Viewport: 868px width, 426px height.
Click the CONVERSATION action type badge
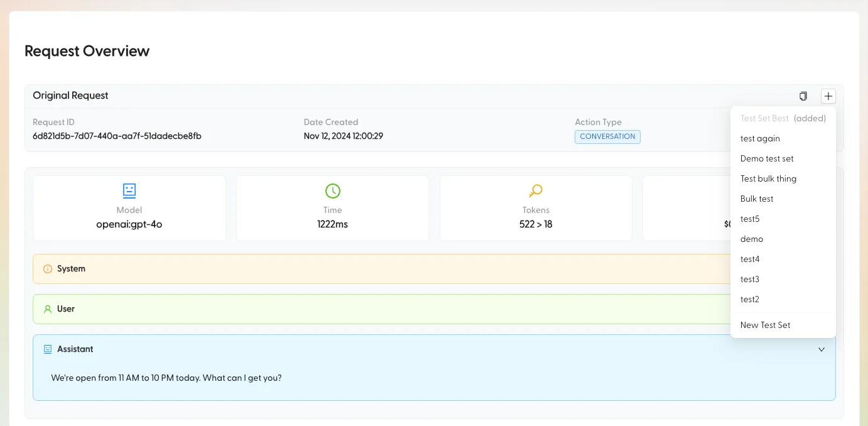(607, 136)
